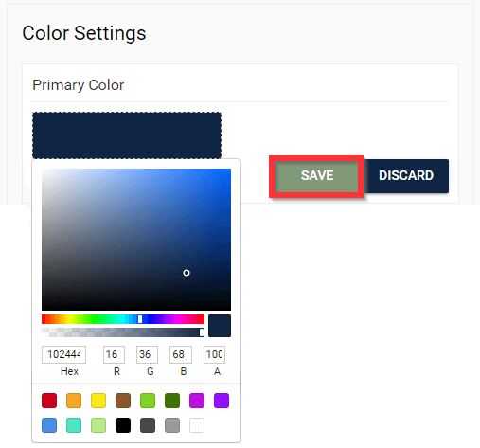Select the blue preset swatch

tap(49, 425)
